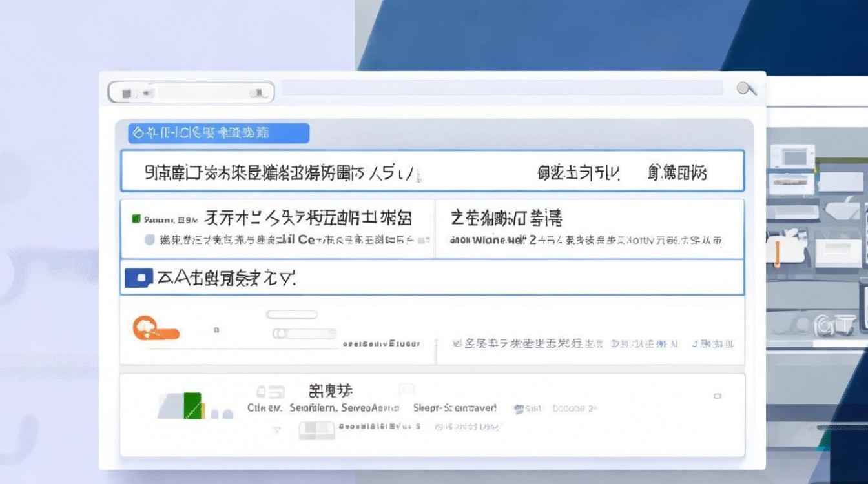This screenshot has height=484, width=868.
Task: Toggle the gray round marker on the second result line
Action: 150,240
